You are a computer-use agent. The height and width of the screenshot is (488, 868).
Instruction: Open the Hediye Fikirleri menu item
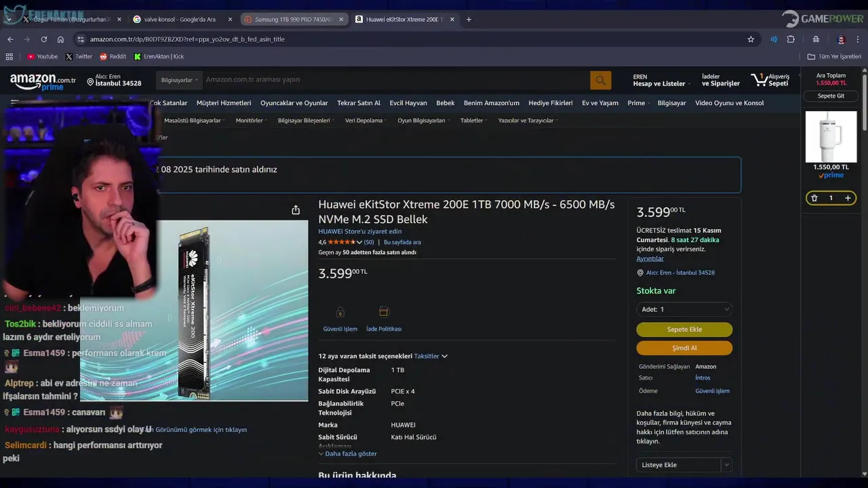tap(551, 103)
